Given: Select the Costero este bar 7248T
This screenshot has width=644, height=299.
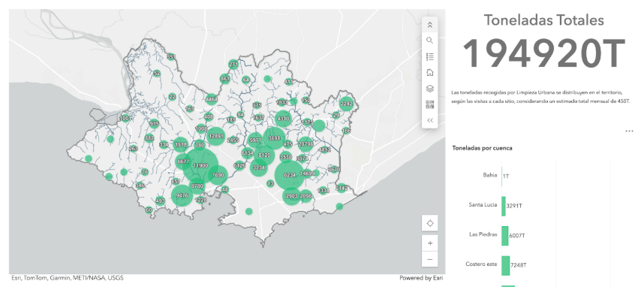Looking at the screenshot, I should pyautogui.click(x=506, y=265).
